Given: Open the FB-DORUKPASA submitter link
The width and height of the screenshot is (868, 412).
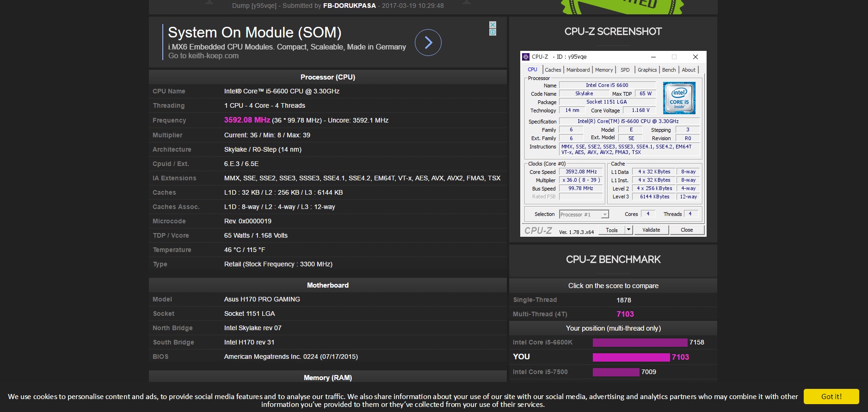Looking at the screenshot, I should click(350, 6).
